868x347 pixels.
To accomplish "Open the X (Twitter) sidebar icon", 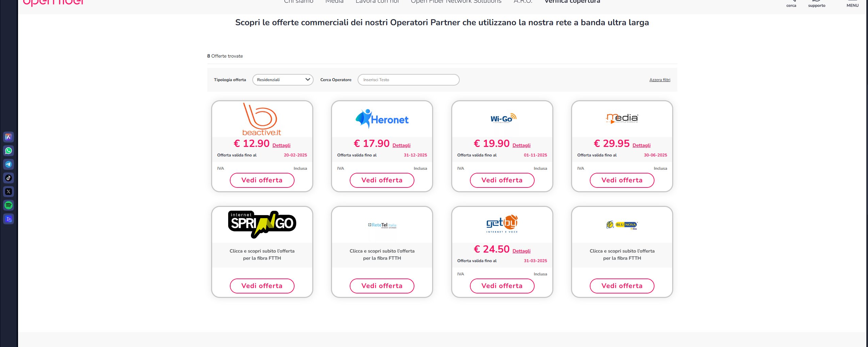I will [9, 192].
